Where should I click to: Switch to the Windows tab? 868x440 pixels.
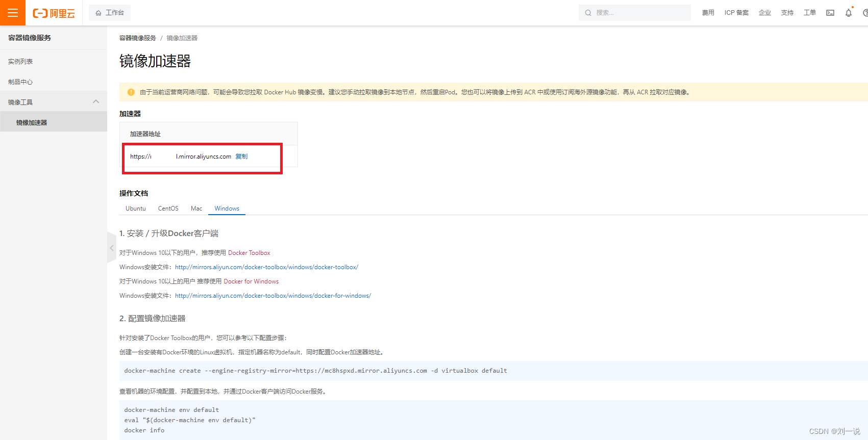click(227, 209)
